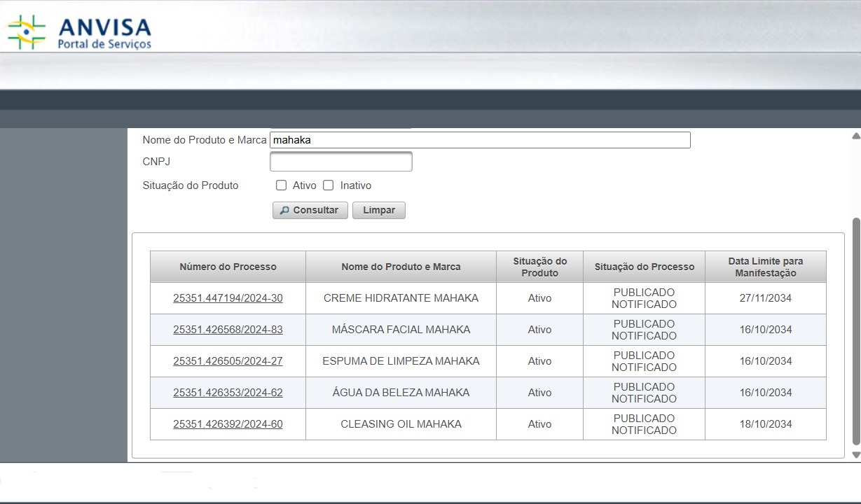Select the Situação do Processo column header
The width and height of the screenshot is (861, 504).
pyautogui.click(x=644, y=267)
